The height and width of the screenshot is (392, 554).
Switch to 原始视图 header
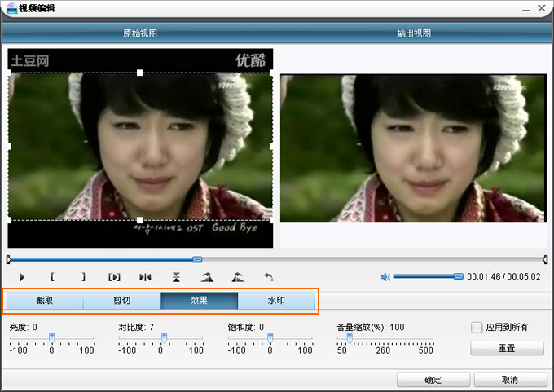coord(140,33)
